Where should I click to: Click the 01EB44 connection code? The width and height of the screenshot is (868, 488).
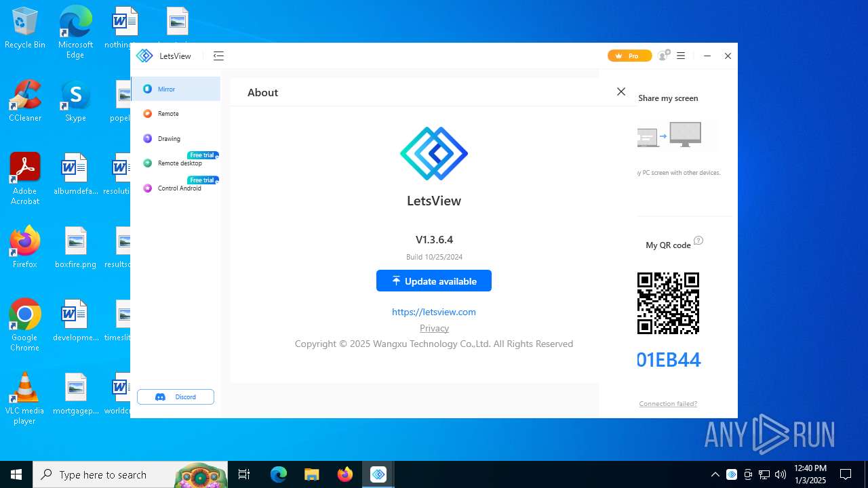[x=669, y=360]
